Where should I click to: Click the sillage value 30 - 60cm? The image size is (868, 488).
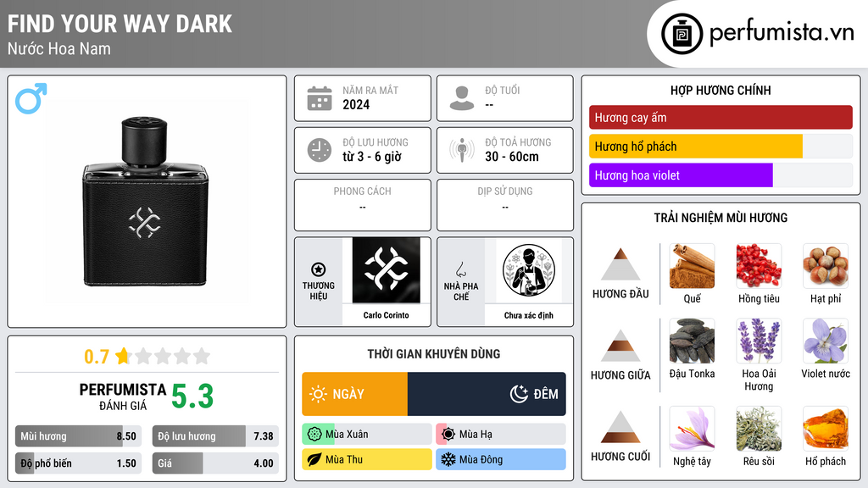pyautogui.click(x=512, y=157)
